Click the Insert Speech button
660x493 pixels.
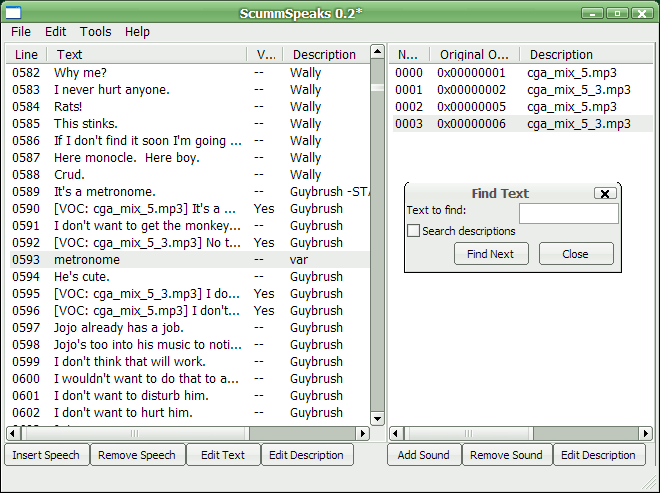(47, 455)
